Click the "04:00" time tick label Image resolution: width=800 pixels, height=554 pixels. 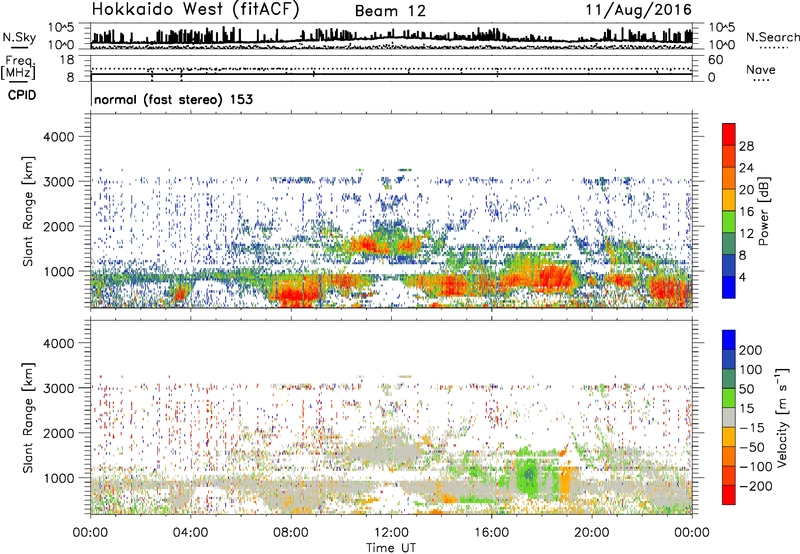click(x=191, y=533)
